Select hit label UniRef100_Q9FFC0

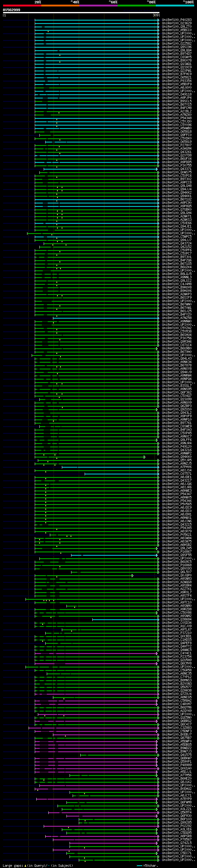[177, 135]
